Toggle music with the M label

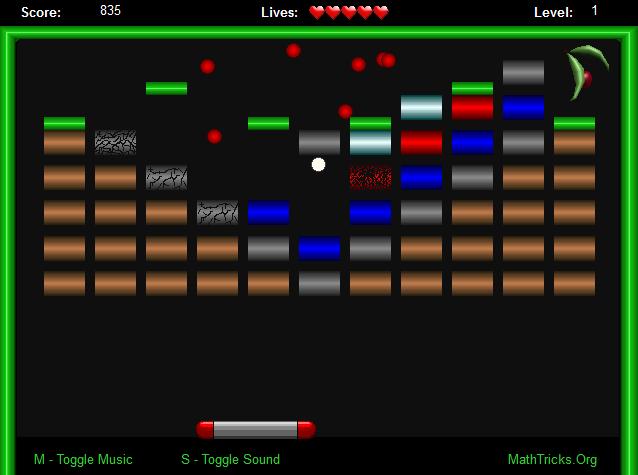[x=83, y=460]
